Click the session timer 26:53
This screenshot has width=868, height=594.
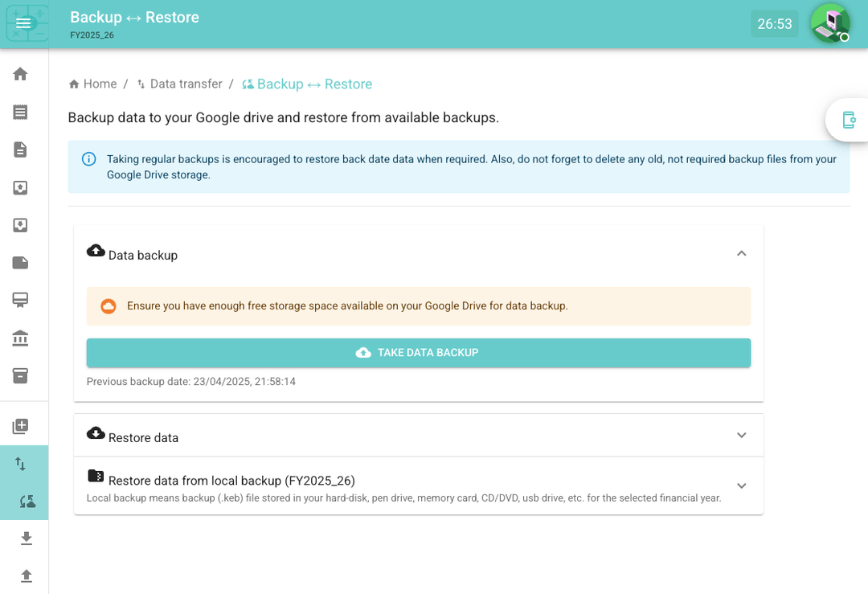tap(775, 24)
